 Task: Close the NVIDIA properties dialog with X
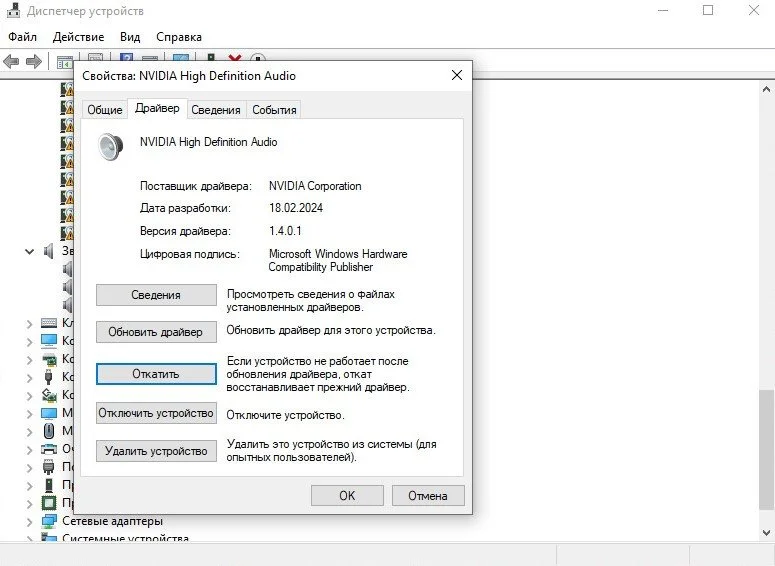coord(457,75)
